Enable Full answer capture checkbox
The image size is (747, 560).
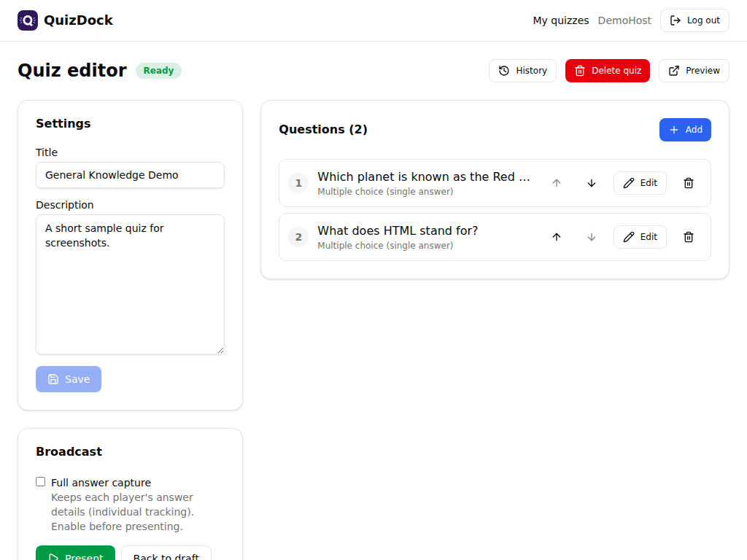click(x=41, y=482)
